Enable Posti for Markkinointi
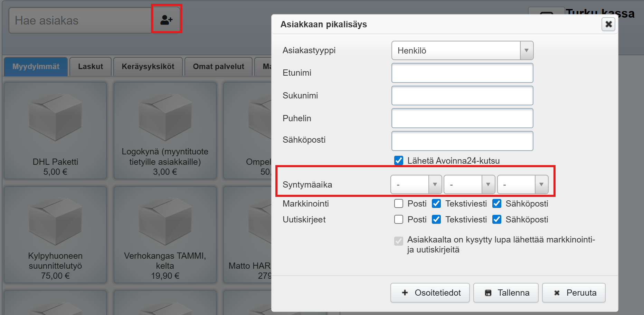 [399, 203]
